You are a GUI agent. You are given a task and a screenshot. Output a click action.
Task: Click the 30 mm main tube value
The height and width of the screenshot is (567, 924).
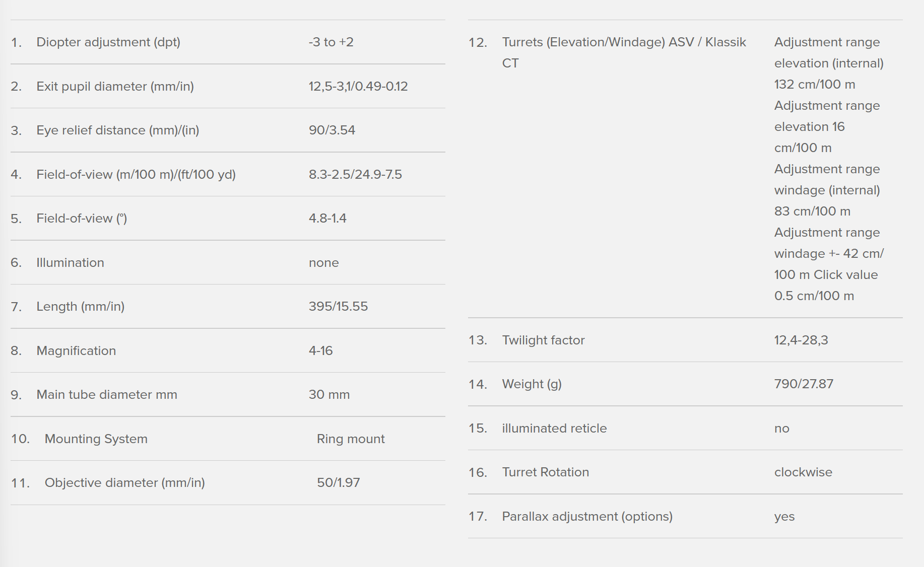click(329, 395)
